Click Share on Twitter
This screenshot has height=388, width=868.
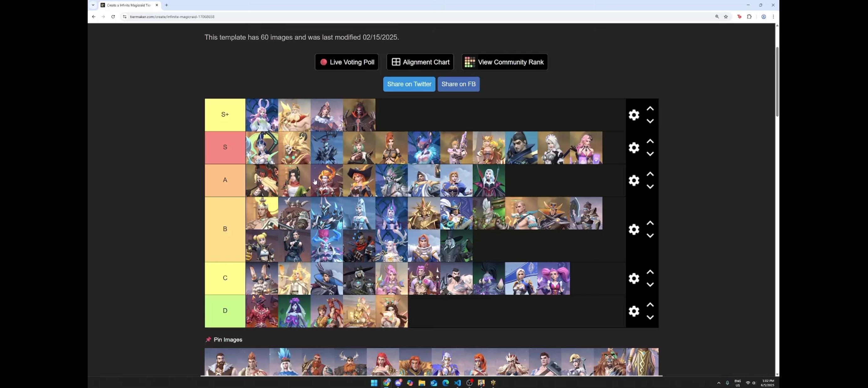click(x=409, y=84)
